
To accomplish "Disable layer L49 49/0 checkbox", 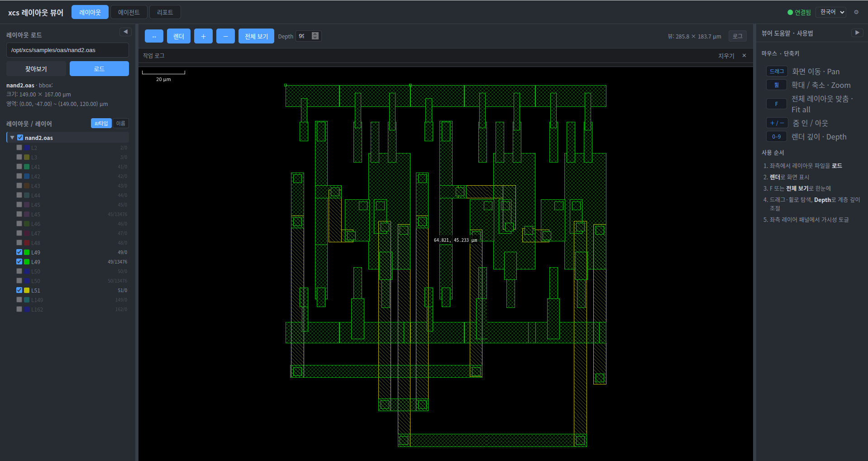I will [x=19, y=252].
